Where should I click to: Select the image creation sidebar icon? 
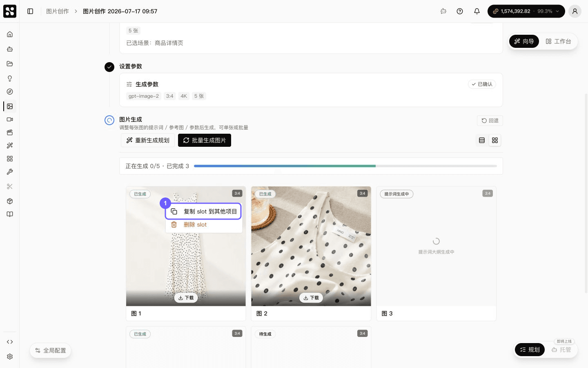pos(10,106)
